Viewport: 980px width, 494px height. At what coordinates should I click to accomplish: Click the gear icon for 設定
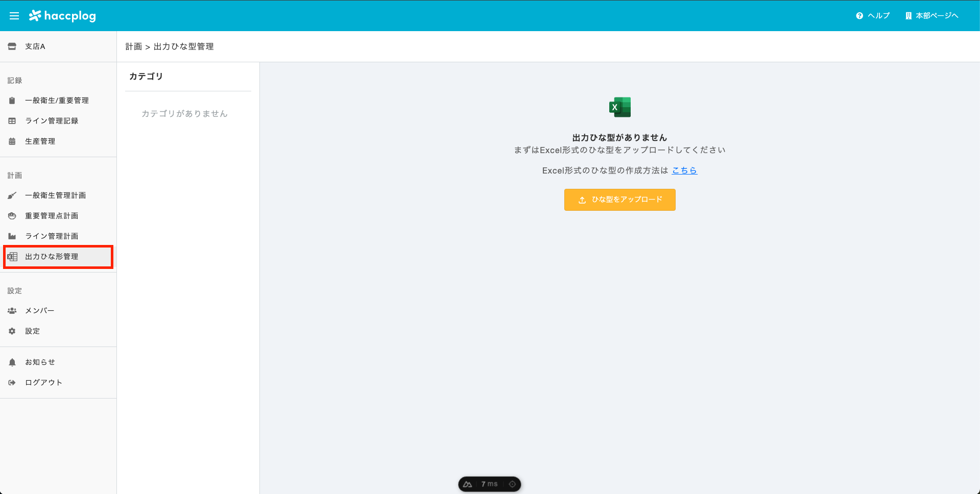(x=12, y=331)
